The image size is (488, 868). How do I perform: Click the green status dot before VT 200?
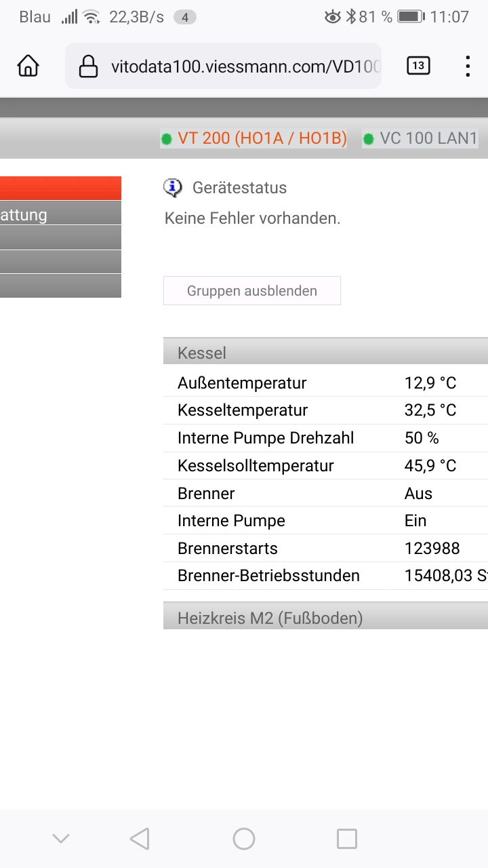pos(167,139)
